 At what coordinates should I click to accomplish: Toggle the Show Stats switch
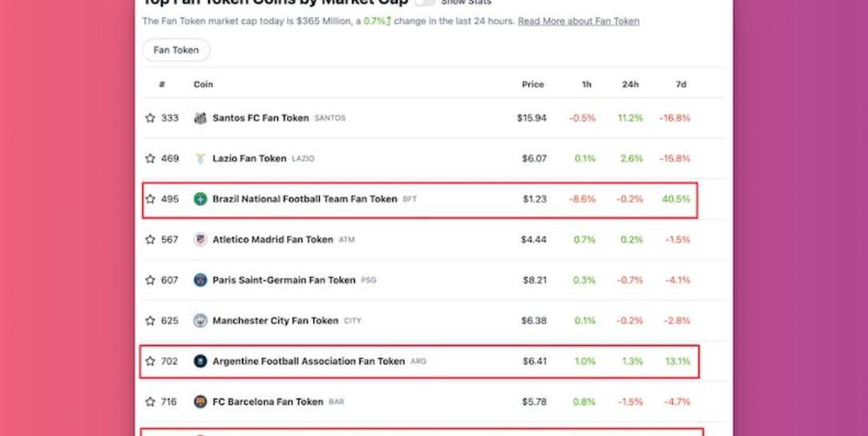426,2
